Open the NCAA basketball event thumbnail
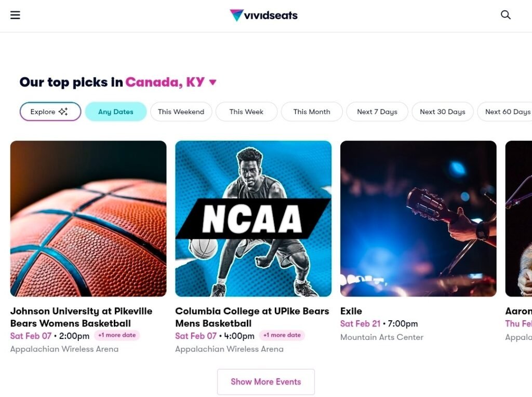This screenshot has width=532, height=397. (253, 218)
